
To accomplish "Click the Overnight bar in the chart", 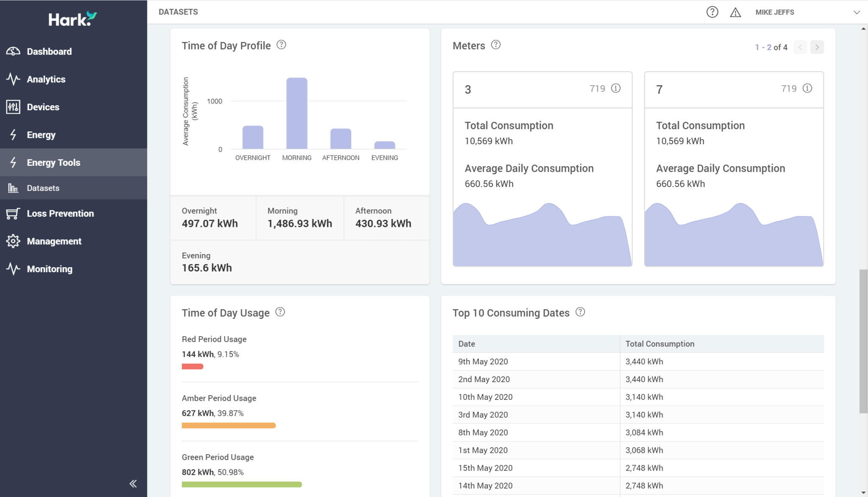I will pos(253,137).
